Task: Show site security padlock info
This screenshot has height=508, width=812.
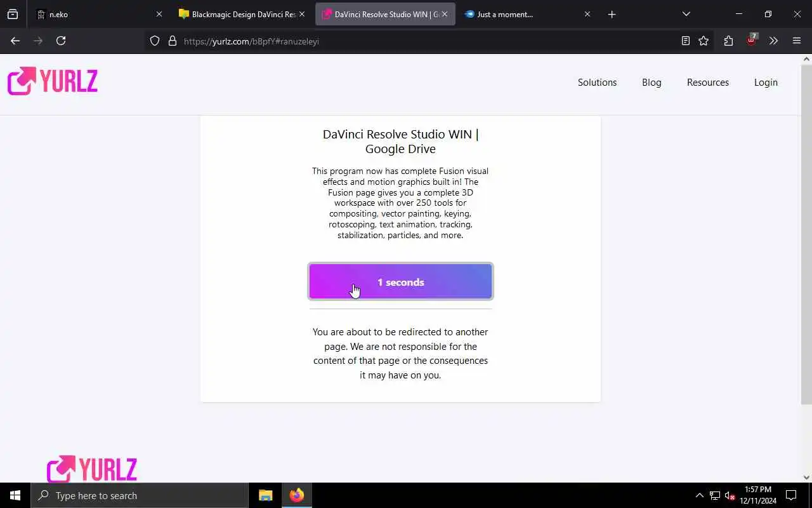Action: [x=172, y=41]
